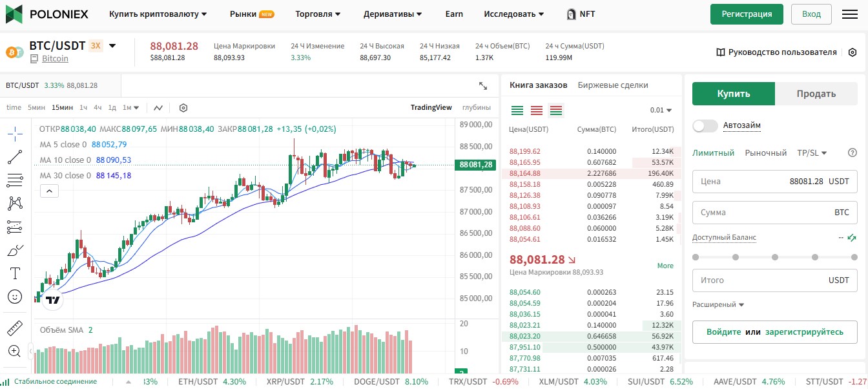
Task: Expand BTC/USDT pair selector arrow
Action: point(112,46)
